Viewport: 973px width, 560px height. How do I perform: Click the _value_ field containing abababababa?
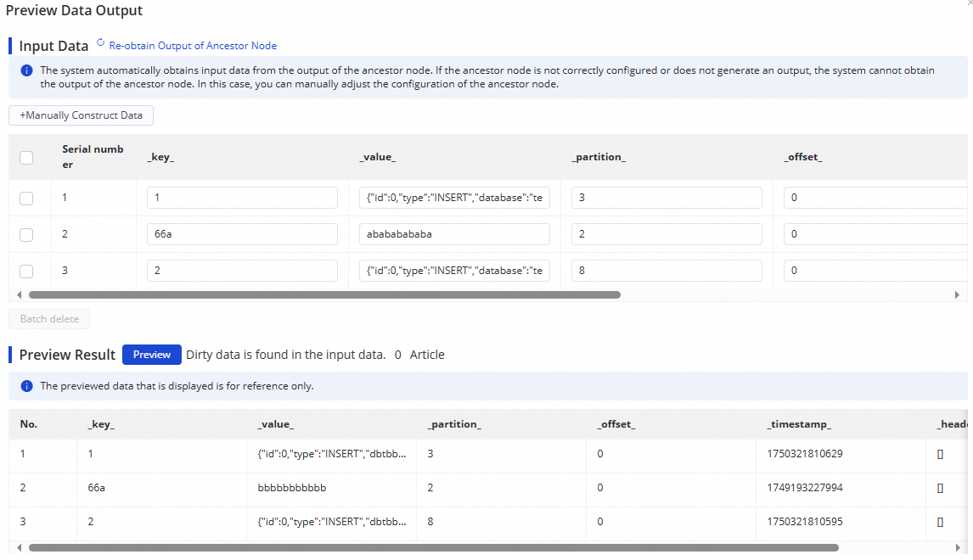[454, 234]
